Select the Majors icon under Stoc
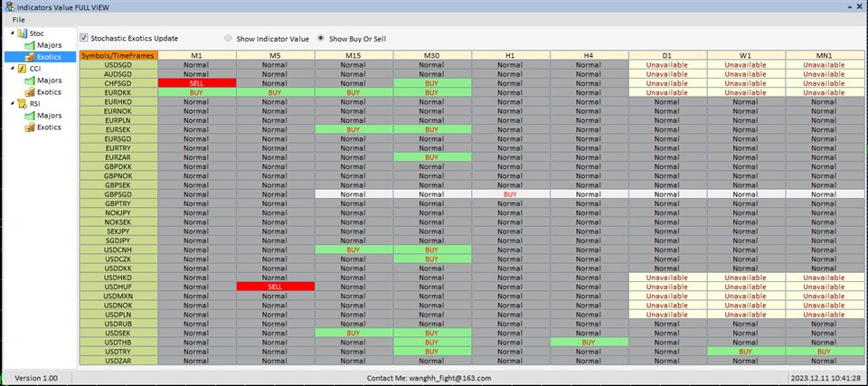This screenshot has height=386, width=868. pos(29,45)
